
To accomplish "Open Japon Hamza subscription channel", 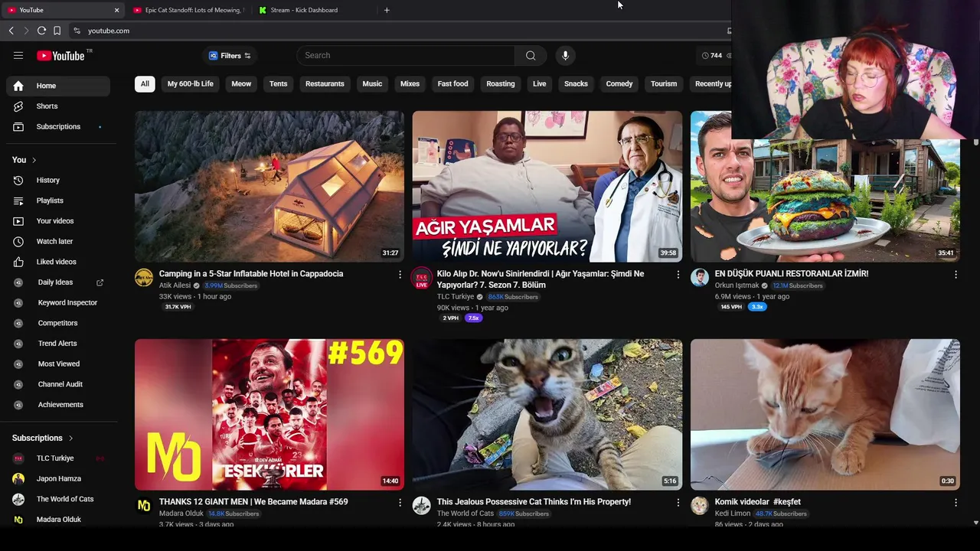I will (58, 478).
